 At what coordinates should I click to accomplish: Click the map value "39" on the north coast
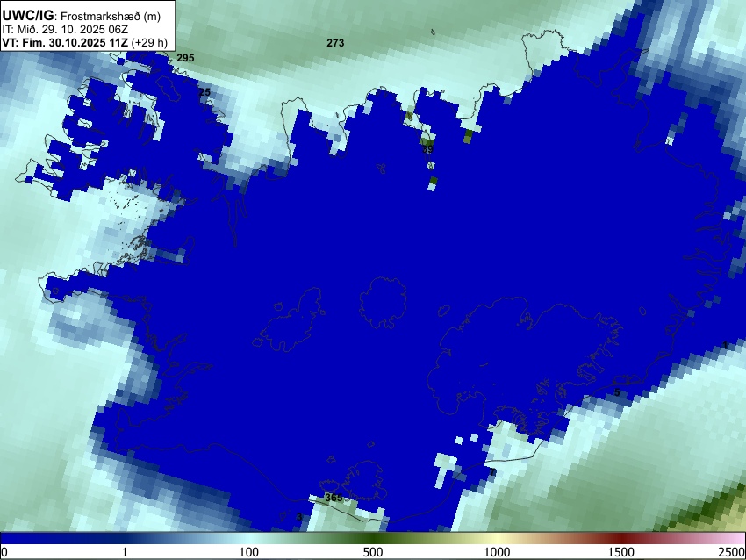click(x=427, y=149)
